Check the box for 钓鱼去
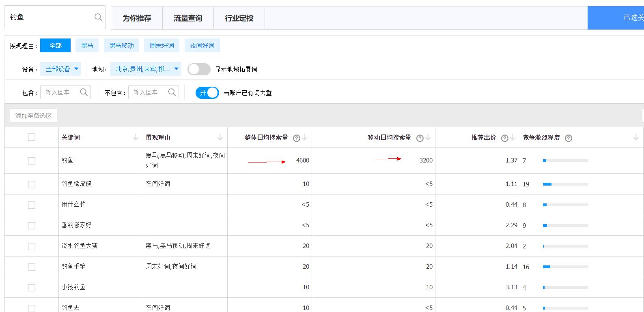This screenshot has height=312, width=644. coord(32,308)
